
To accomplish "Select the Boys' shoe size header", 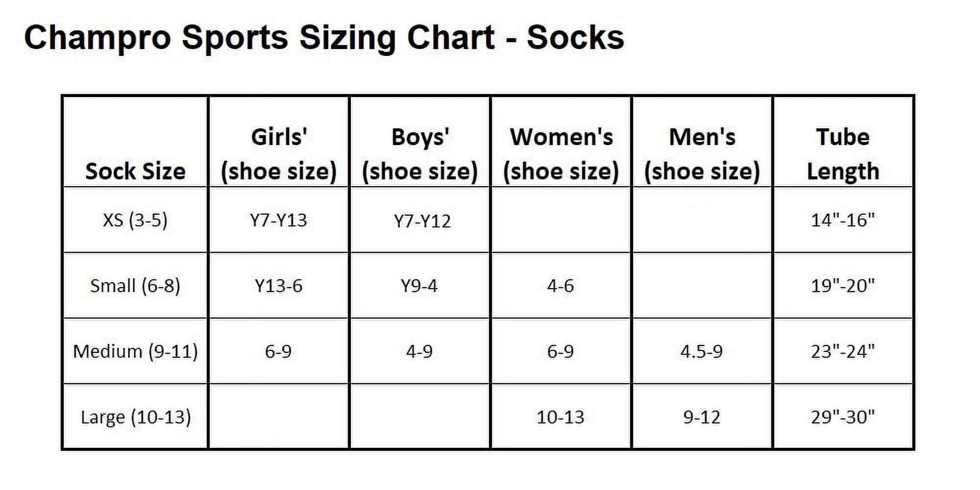I will point(420,154).
